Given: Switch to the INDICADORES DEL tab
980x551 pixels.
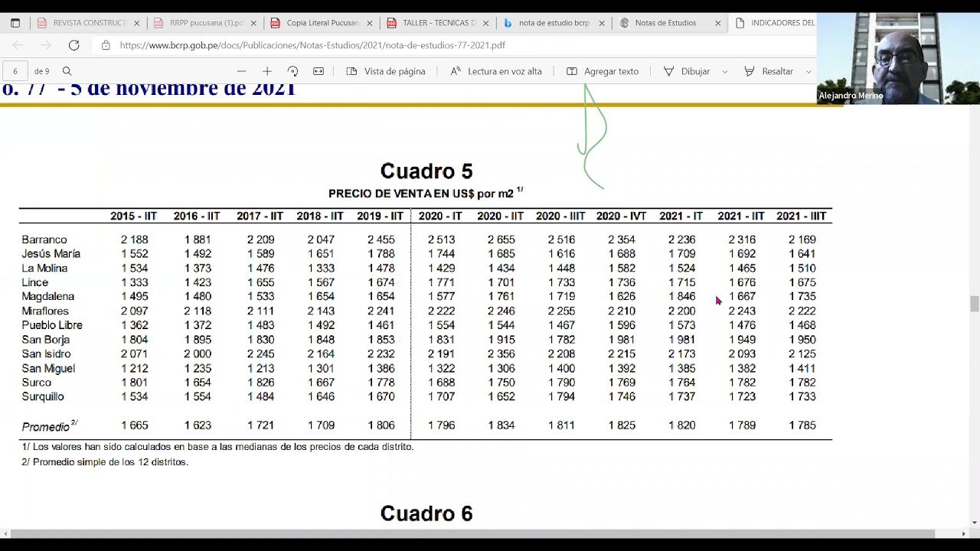Looking at the screenshot, I should pos(775,23).
